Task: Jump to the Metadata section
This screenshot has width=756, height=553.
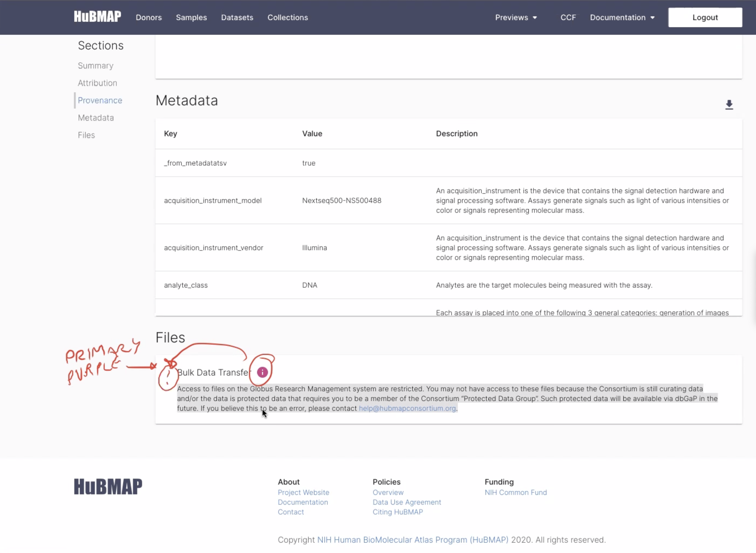Action: click(96, 118)
